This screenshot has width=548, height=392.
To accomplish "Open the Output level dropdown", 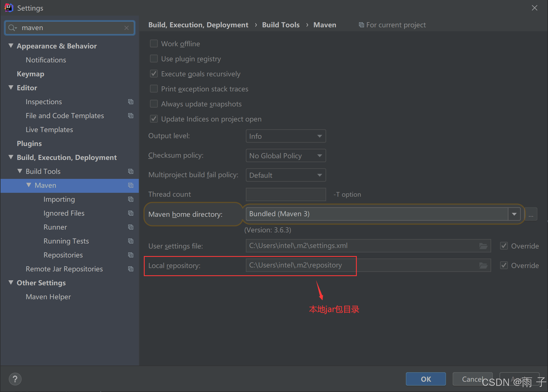I will [x=286, y=136].
